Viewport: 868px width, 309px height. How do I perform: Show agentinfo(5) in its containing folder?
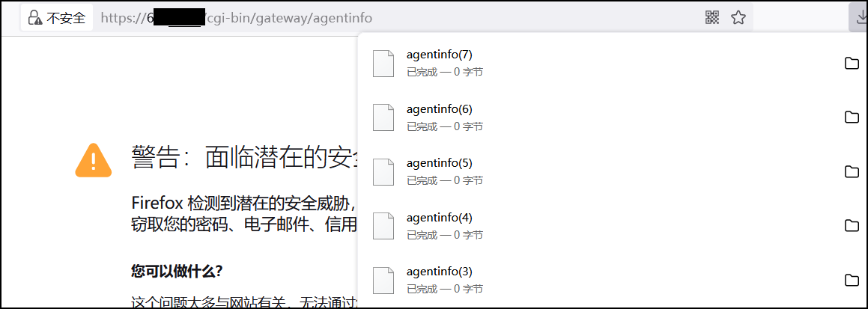click(852, 171)
